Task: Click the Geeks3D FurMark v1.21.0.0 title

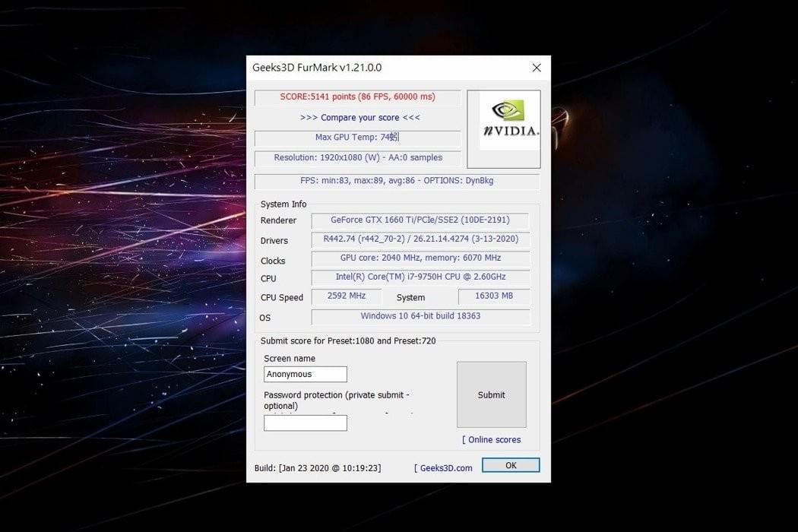Action: [317, 68]
